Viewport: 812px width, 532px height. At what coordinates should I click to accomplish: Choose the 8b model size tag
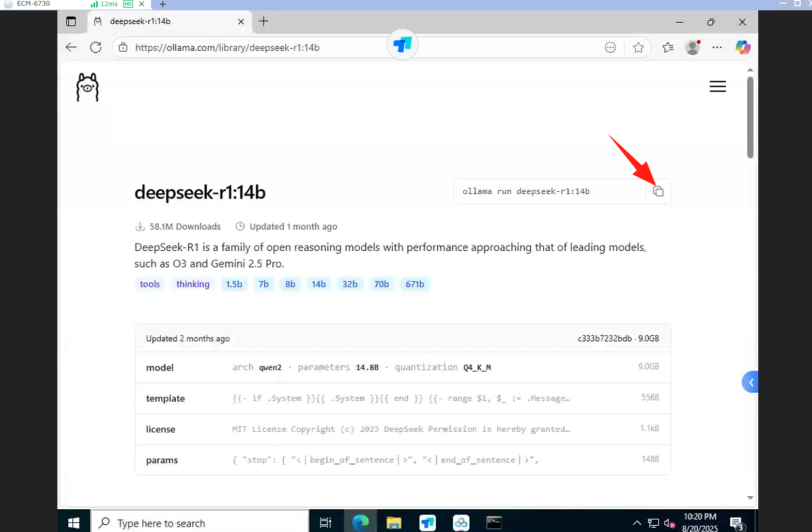[x=290, y=284]
